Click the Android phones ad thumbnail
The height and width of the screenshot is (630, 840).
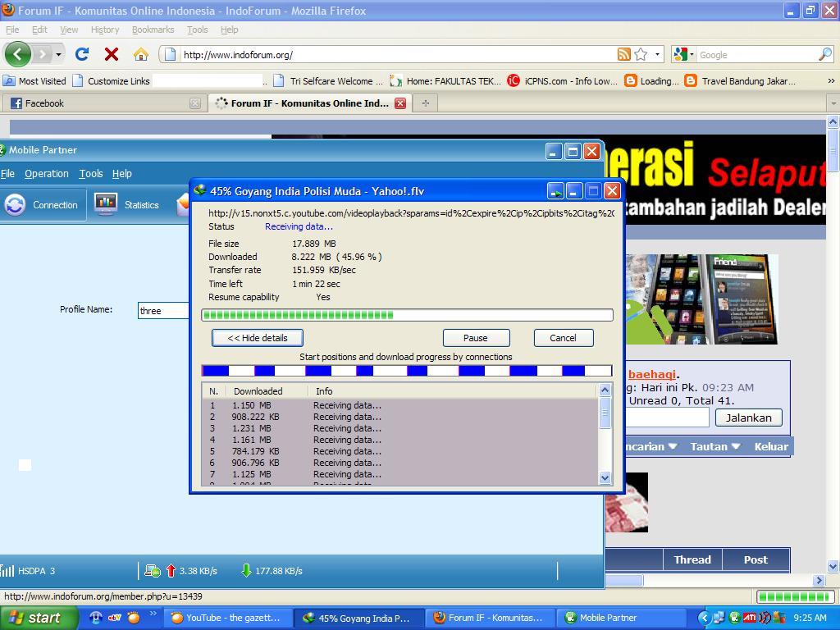click(702, 299)
